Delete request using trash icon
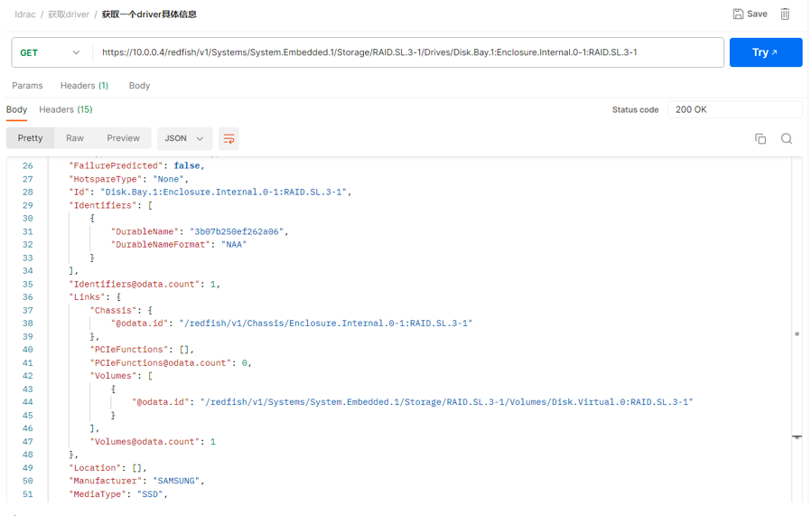 (x=785, y=14)
